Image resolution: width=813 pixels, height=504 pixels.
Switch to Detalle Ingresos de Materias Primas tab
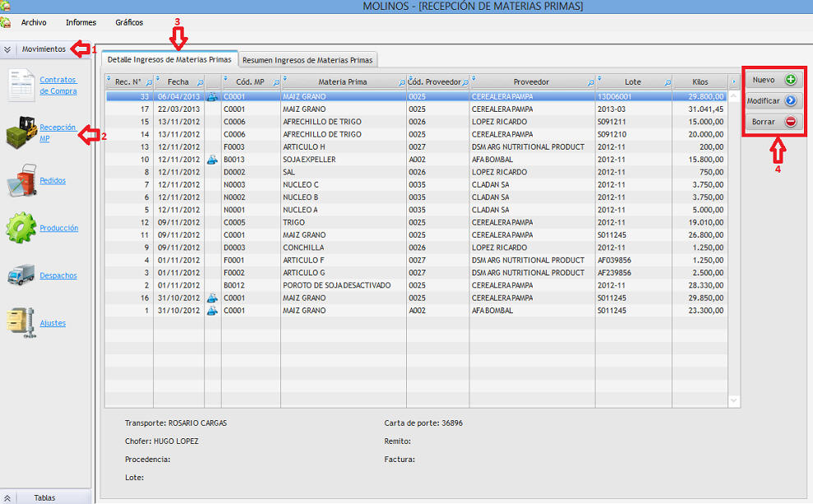click(169, 60)
